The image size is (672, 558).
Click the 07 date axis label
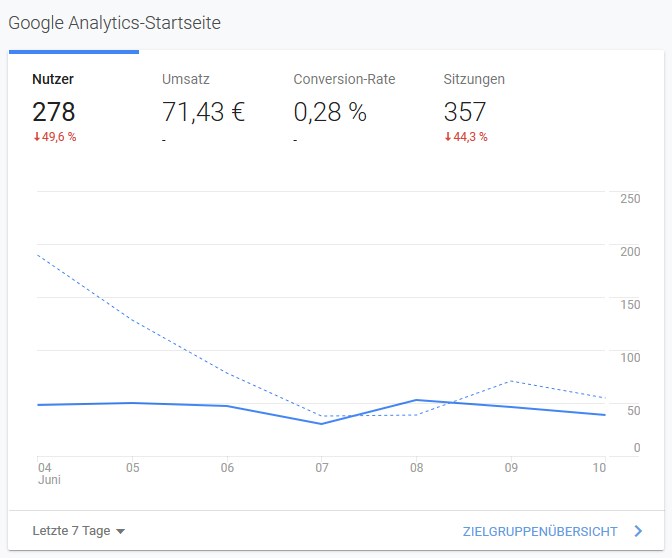coord(322,468)
